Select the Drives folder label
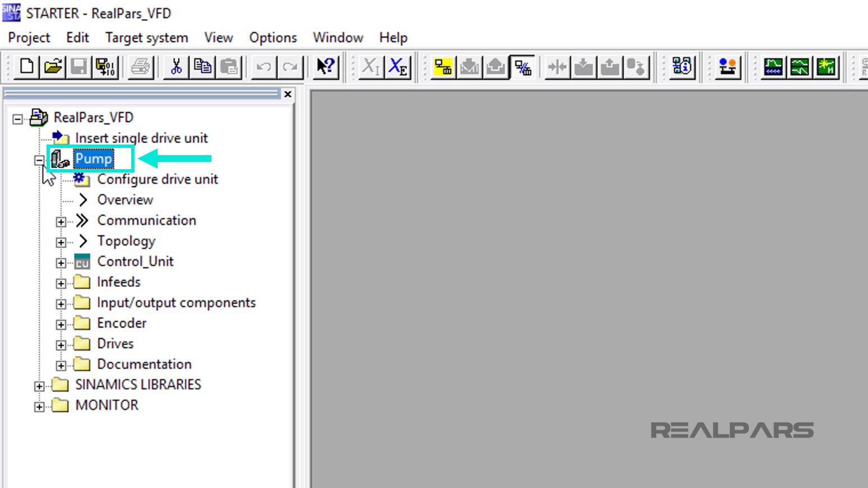 pos(116,343)
